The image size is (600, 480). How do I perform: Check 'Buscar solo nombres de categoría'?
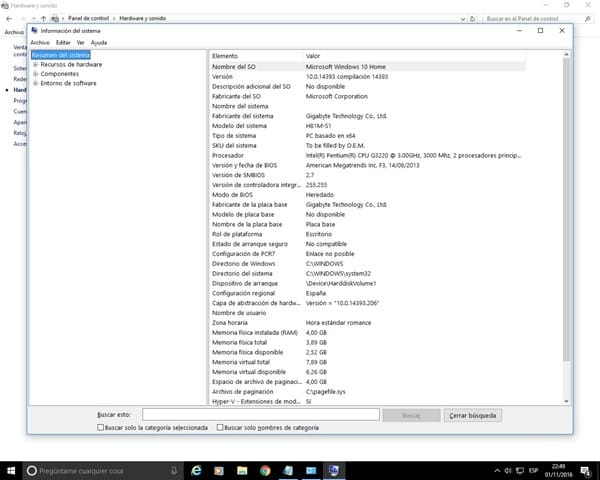point(220,428)
